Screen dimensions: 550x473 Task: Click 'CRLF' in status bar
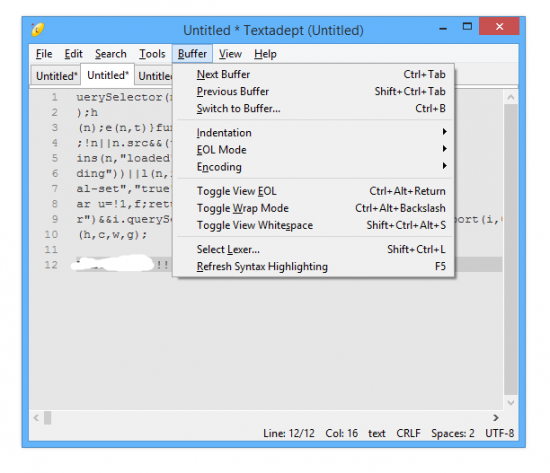(408, 434)
